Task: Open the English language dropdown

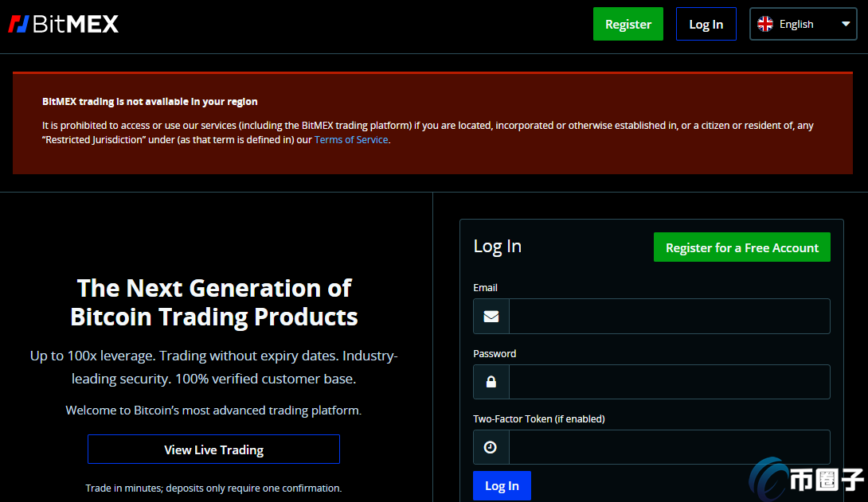Action: (803, 24)
